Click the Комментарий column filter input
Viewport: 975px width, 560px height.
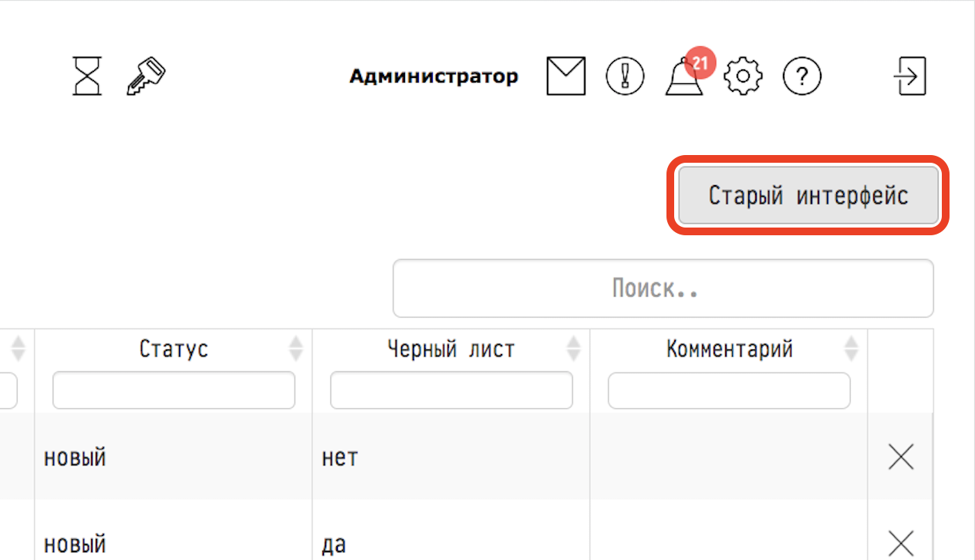[x=729, y=390]
